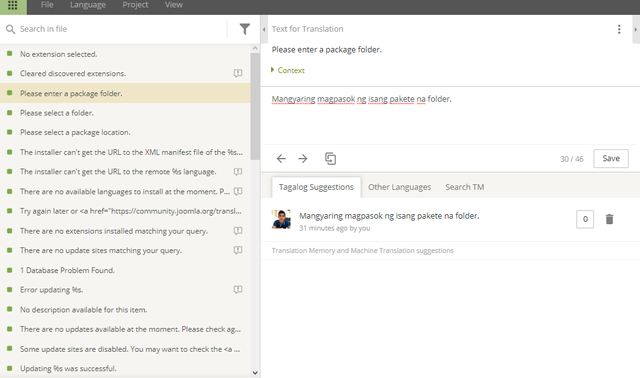Viewport: 640px width, 378px height.
Task: Go to next string with right arrow
Action: tap(303, 158)
